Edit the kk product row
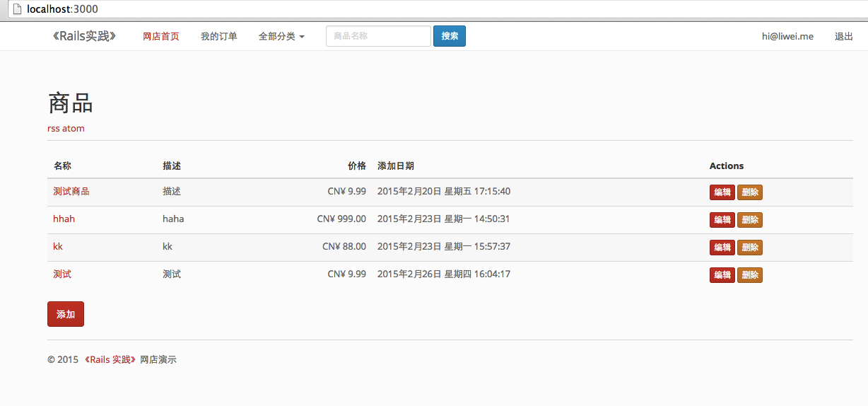 tap(722, 248)
